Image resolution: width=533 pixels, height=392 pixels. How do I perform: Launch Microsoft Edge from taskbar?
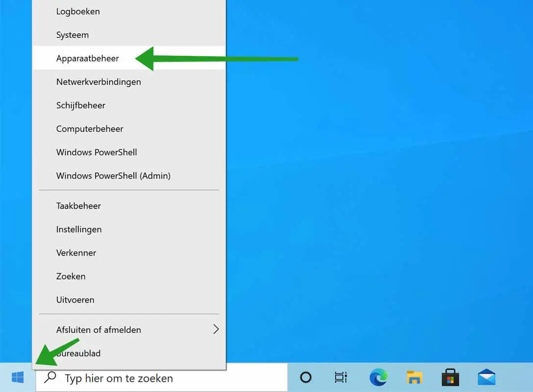tap(378, 377)
